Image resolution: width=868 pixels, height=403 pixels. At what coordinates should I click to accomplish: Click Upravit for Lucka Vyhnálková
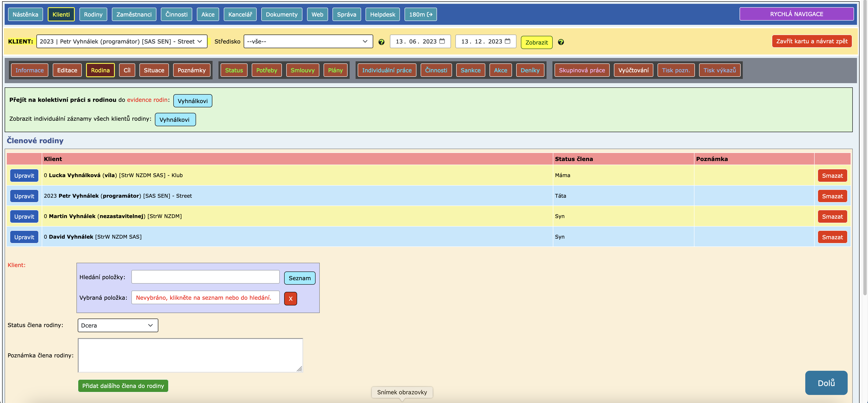(x=24, y=176)
